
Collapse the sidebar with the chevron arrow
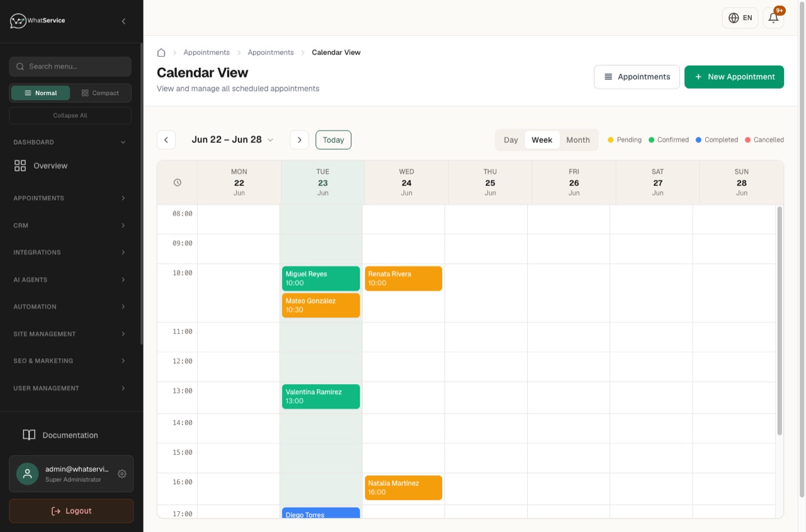pyautogui.click(x=123, y=21)
